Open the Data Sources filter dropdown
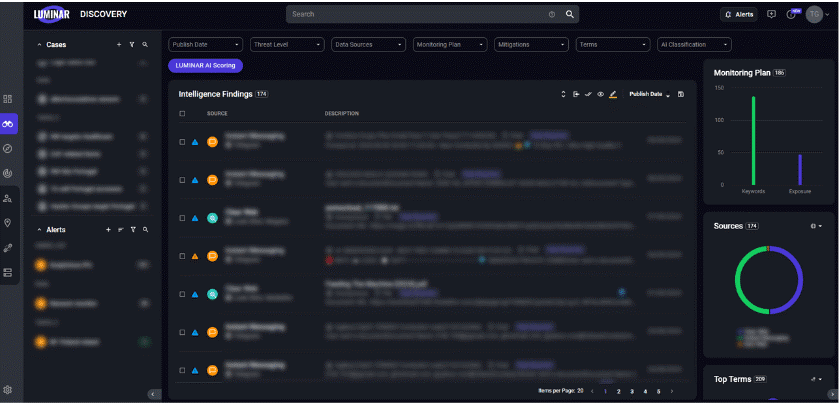The image size is (839, 403). (x=369, y=45)
